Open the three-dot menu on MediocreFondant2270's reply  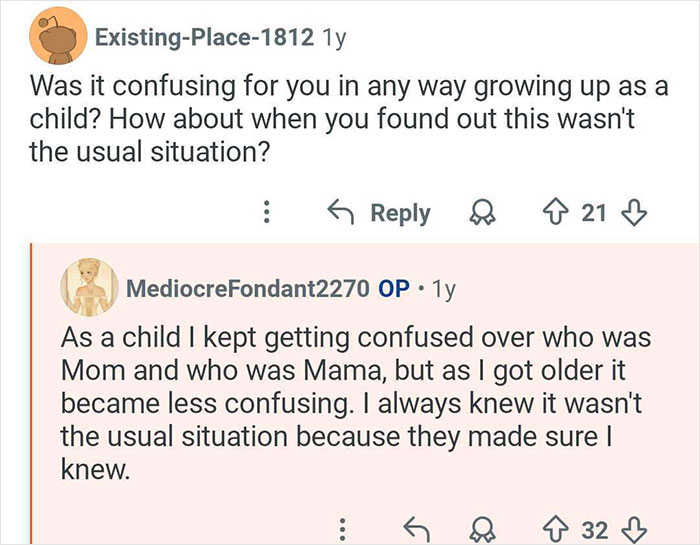point(344,528)
